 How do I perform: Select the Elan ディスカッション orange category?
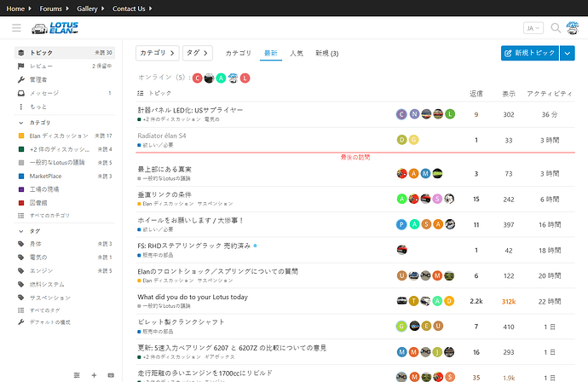tap(65, 136)
